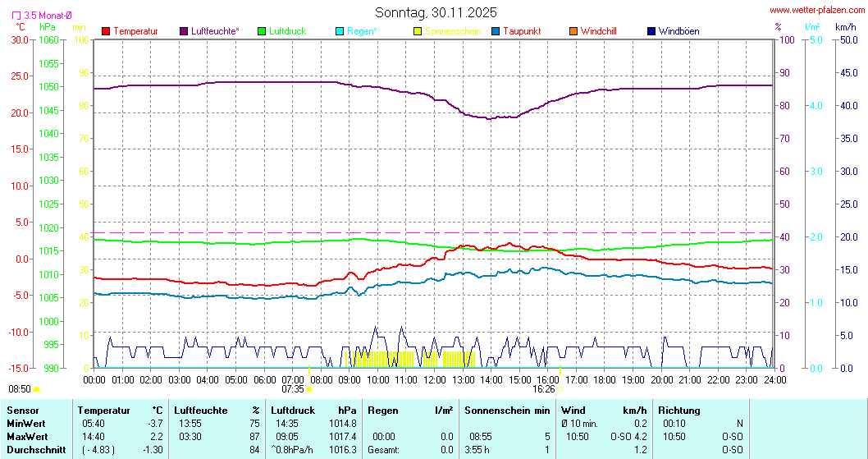The width and height of the screenshot is (868, 459).
Task: Open the www.wetter-pfalzen.com link
Action: tap(816, 10)
